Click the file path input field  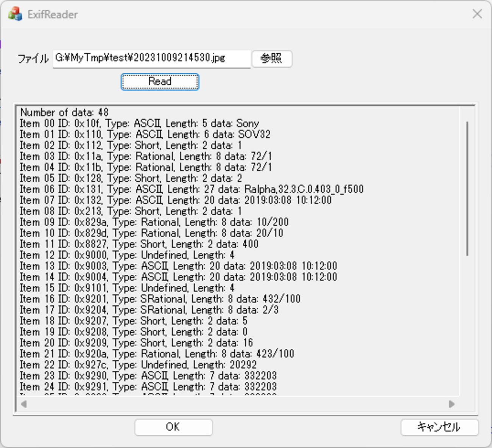point(152,59)
